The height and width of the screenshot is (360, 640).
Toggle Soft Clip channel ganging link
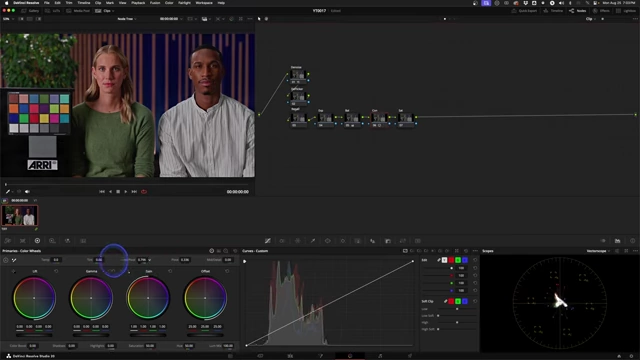pos(445,301)
